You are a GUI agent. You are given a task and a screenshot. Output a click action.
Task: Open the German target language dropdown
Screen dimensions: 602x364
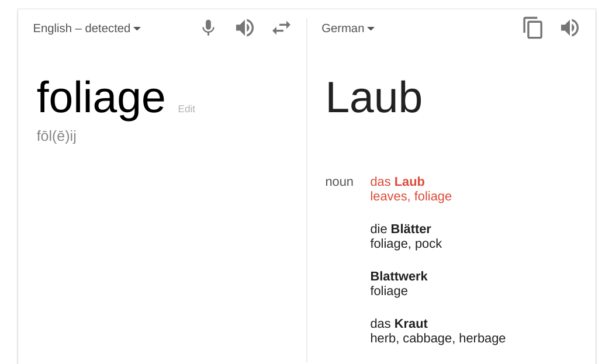coord(348,28)
